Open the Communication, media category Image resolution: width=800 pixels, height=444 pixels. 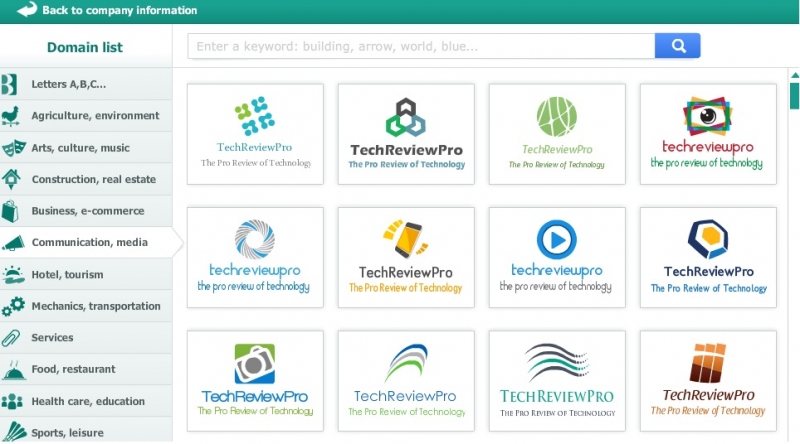pyautogui.click(x=89, y=243)
